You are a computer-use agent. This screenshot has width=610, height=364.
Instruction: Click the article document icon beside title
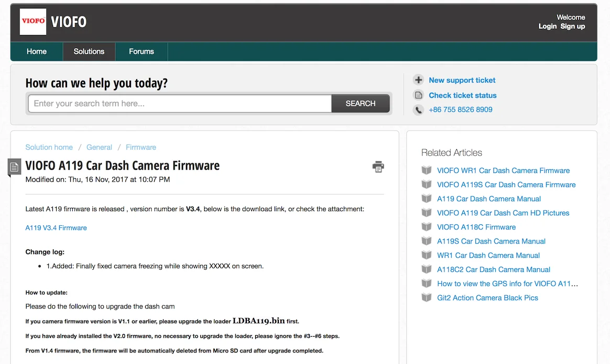15,167
